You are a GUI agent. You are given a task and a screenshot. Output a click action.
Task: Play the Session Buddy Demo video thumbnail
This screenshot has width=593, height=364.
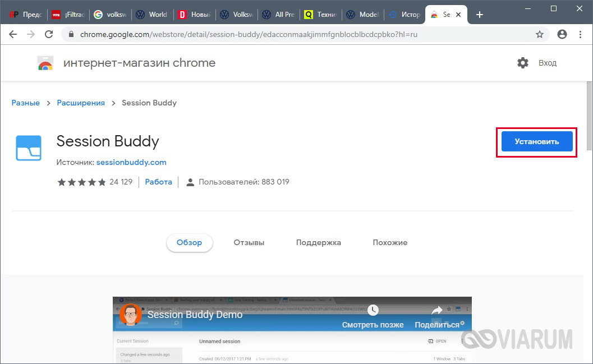coord(292,330)
